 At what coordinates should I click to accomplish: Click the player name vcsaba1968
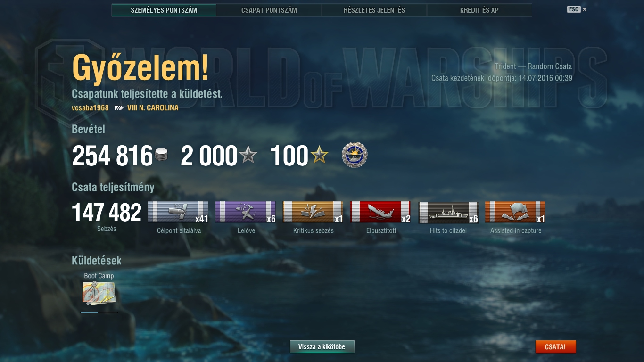[90, 108]
